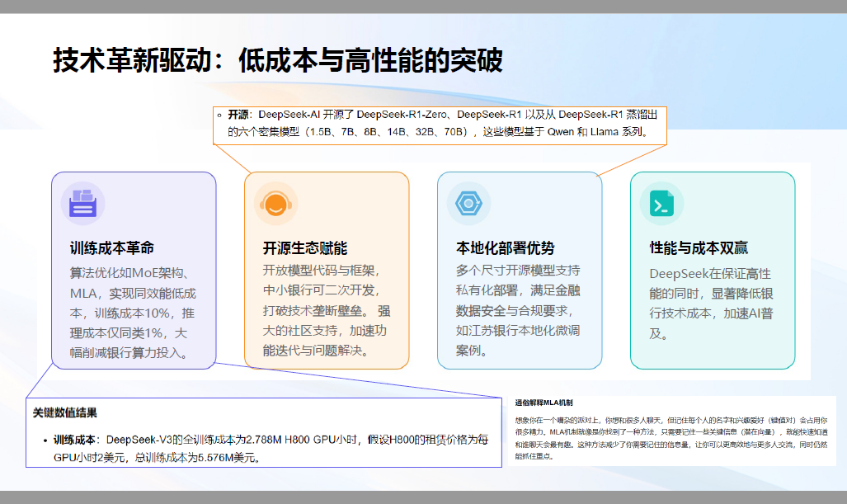
Task: Click the paragraph starting 想象你在一个嘈杂的派对上
Action: [x=671, y=438]
